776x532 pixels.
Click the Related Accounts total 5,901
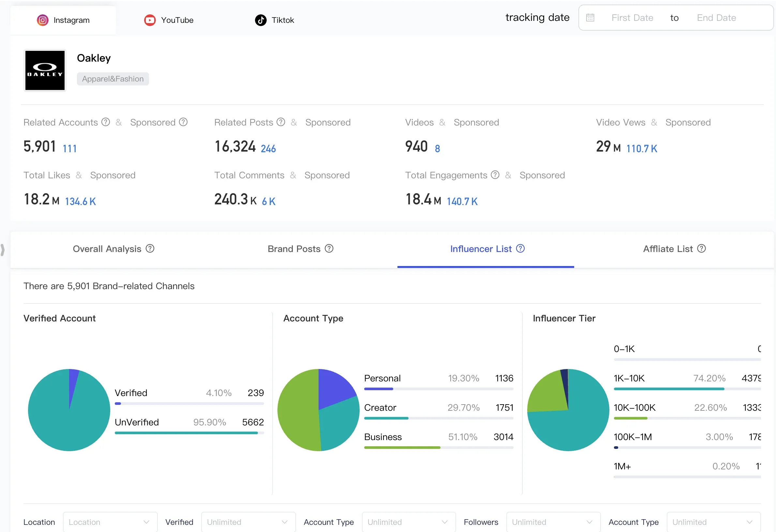coord(39,146)
